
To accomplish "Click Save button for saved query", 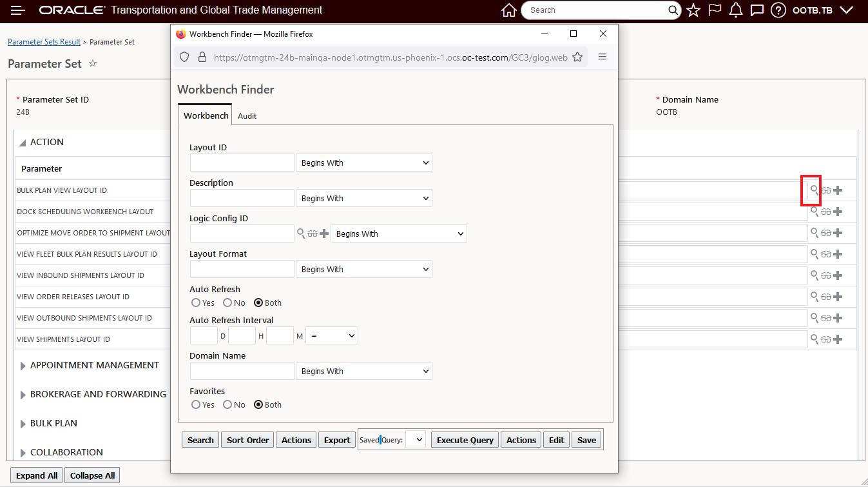I will (586, 440).
